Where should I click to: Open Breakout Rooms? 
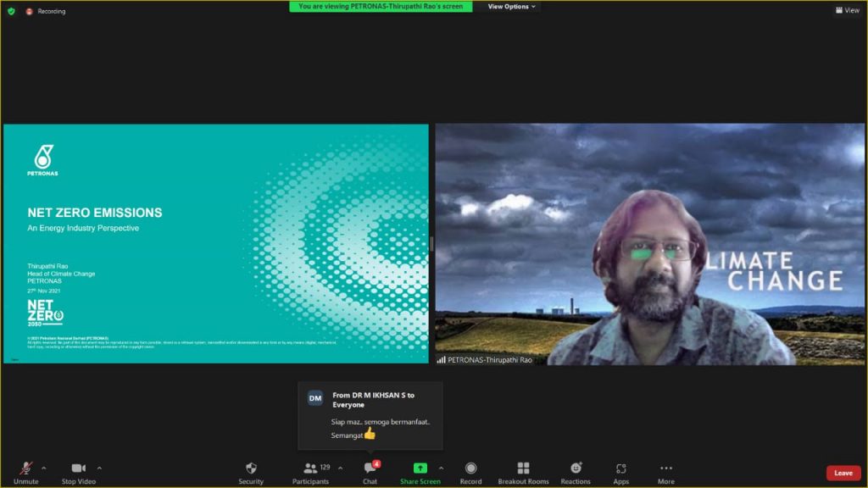coord(523,473)
